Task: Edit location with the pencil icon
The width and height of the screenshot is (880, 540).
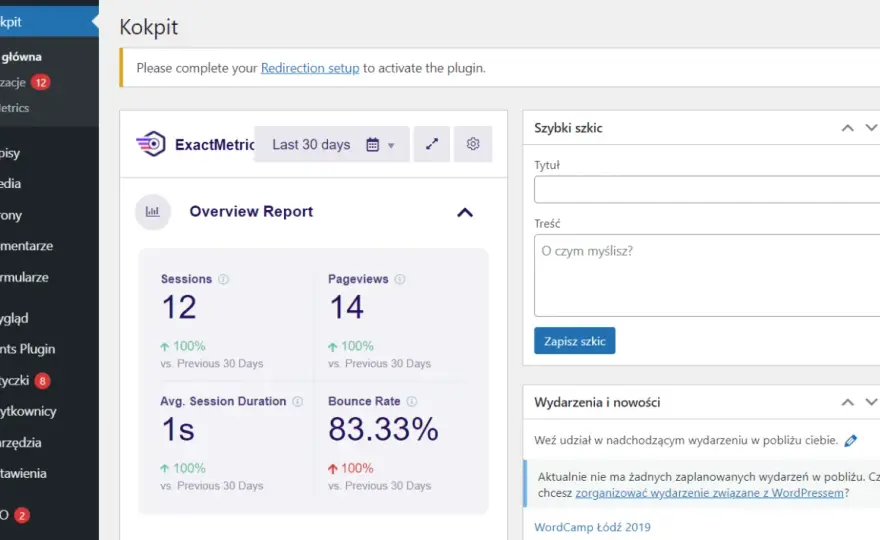Action: pos(851,441)
